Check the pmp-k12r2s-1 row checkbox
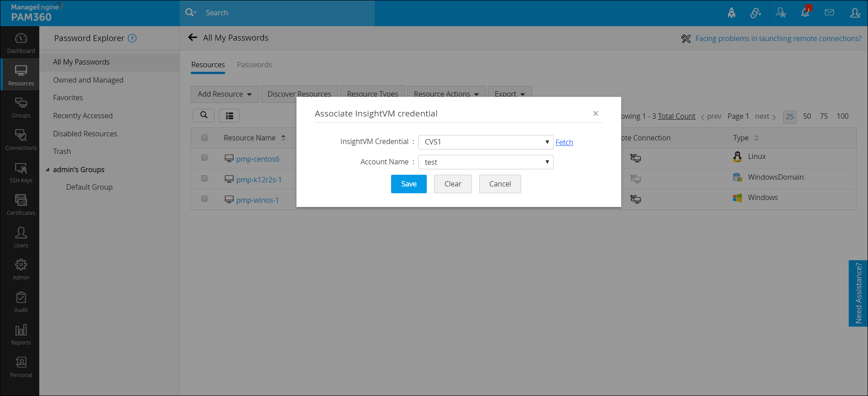 [204, 178]
